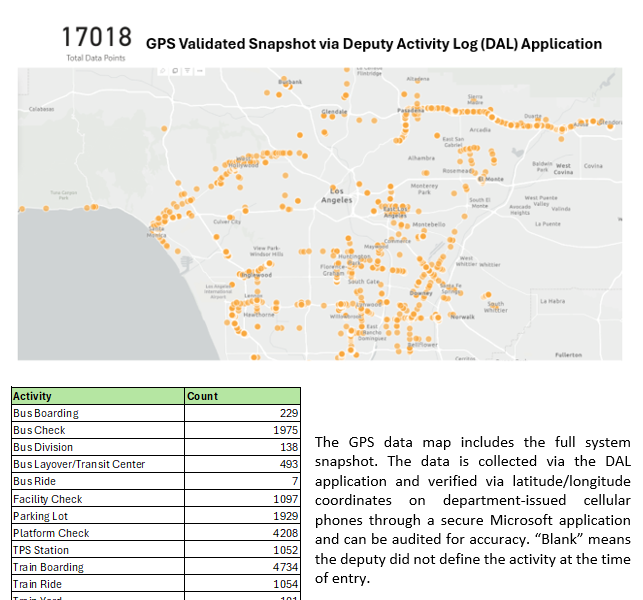Click the Bus Boarding row label
This screenshot has height=600, width=643.
(45, 413)
